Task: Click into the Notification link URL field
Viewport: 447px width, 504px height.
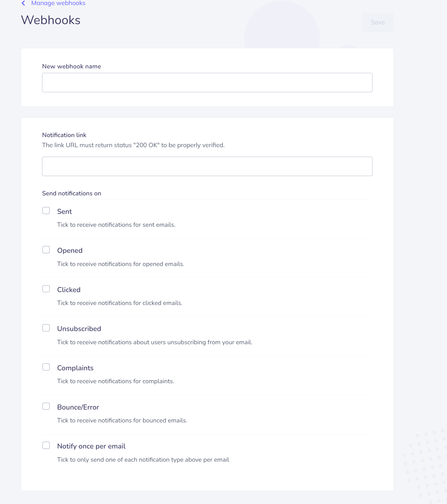Action: click(207, 167)
